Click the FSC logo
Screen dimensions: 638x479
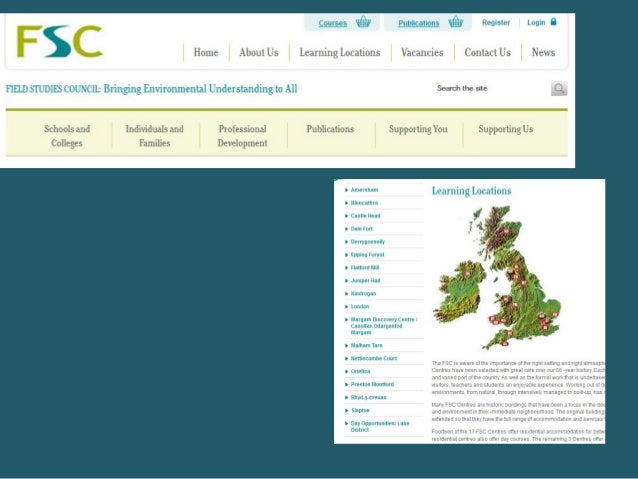(59, 42)
